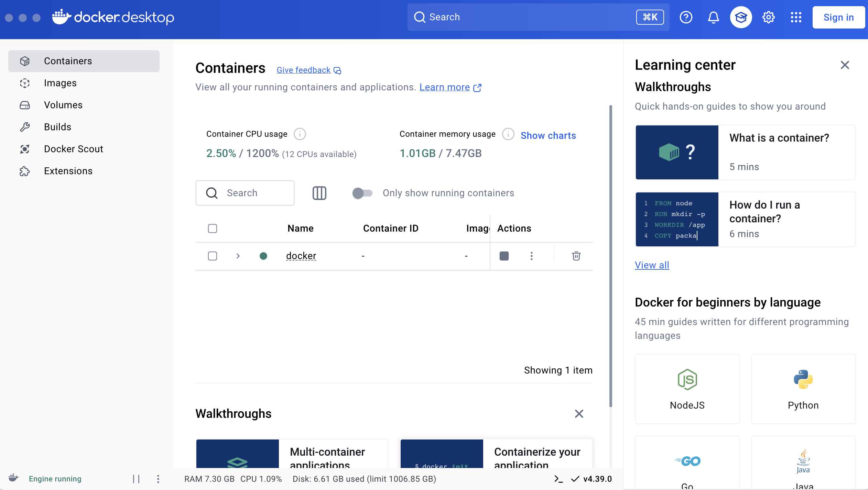Click the notifications bell icon
Screen dimensions: 868x490
click(x=713, y=17)
